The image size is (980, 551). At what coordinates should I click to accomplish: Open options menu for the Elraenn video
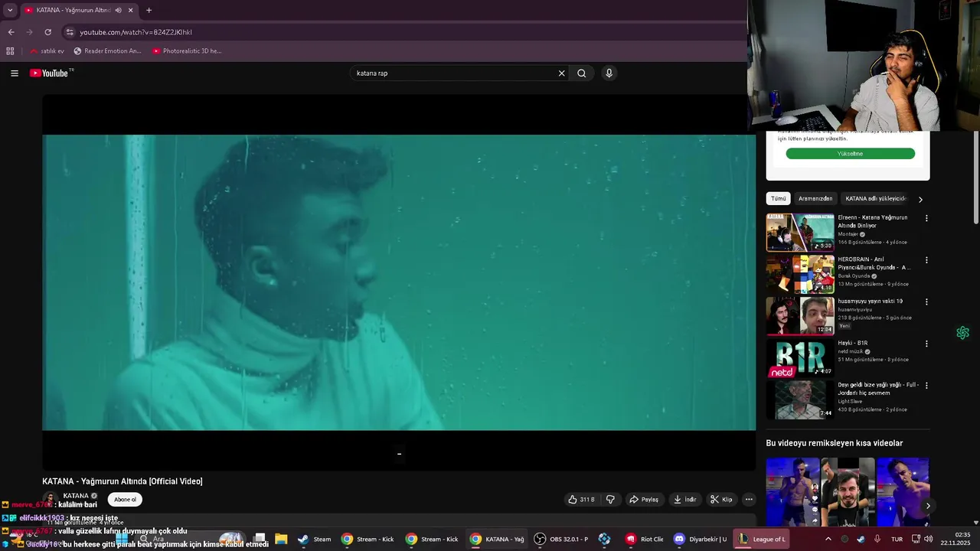(x=926, y=218)
